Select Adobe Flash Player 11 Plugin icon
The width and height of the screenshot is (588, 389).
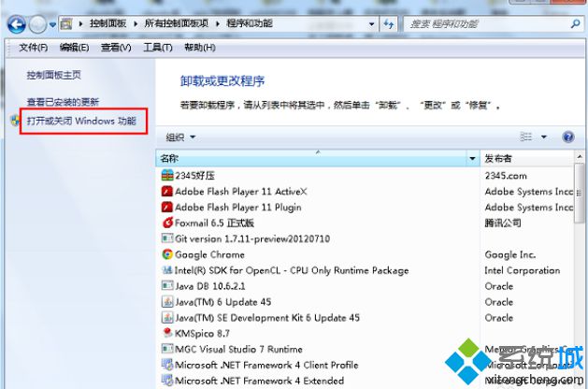167,207
